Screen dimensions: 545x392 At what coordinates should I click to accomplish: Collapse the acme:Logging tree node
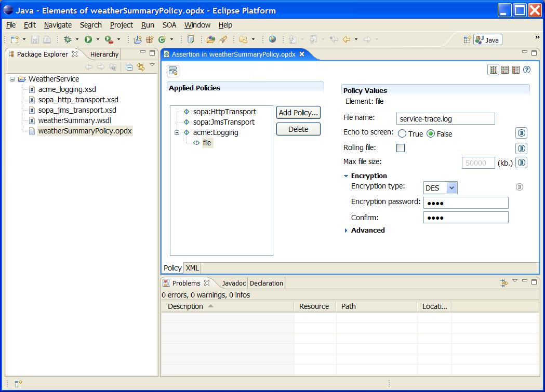click(x=177, y=132)
